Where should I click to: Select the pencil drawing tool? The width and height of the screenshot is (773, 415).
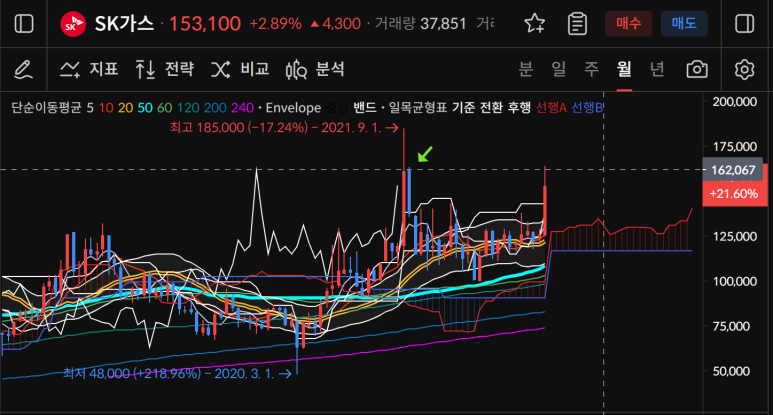pyautogui.click(x=23, y=69)
